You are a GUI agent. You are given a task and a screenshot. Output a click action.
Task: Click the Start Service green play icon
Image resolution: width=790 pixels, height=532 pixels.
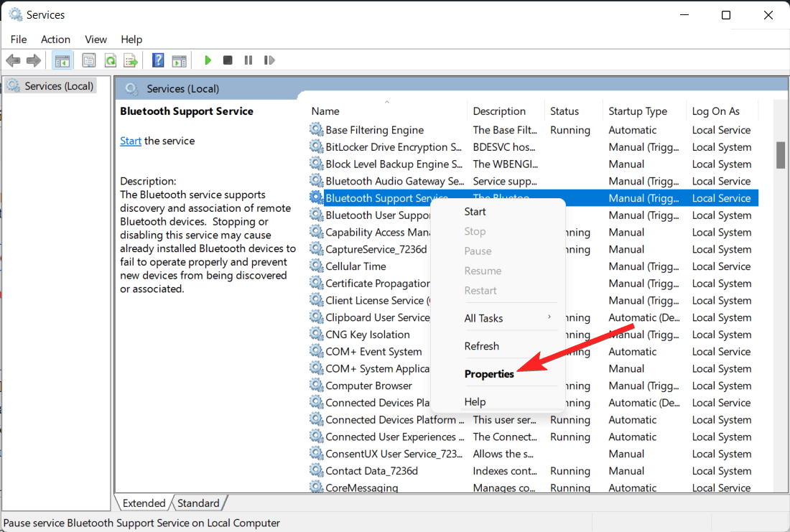coord(208,60)
